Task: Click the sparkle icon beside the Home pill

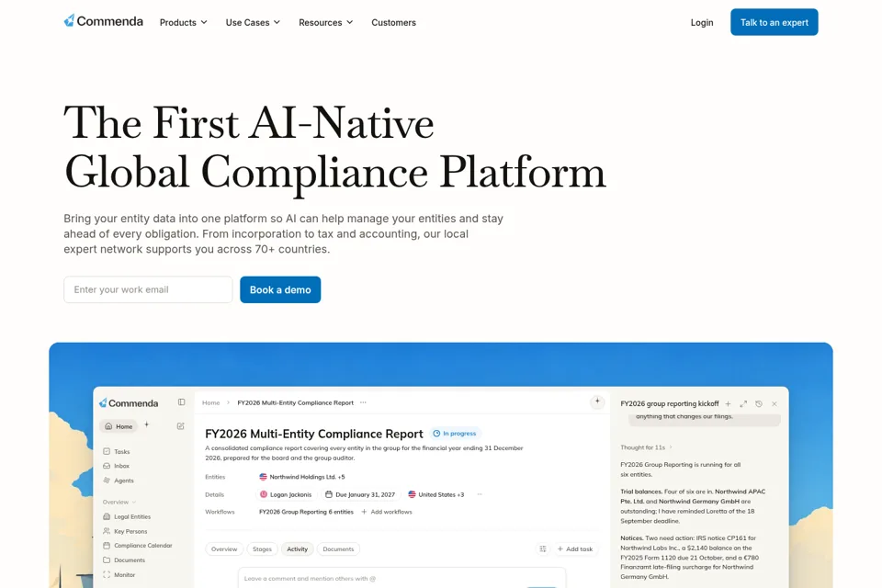Action: 147,424
